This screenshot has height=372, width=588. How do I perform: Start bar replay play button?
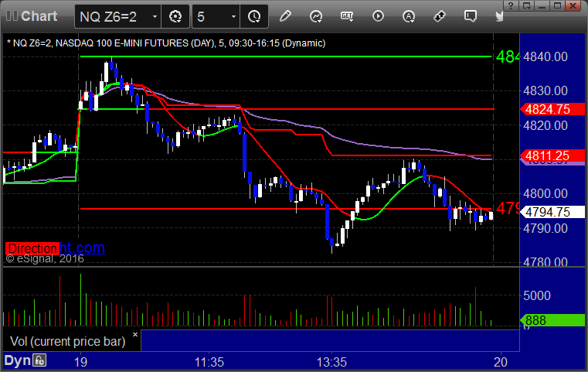click(378, 16)
